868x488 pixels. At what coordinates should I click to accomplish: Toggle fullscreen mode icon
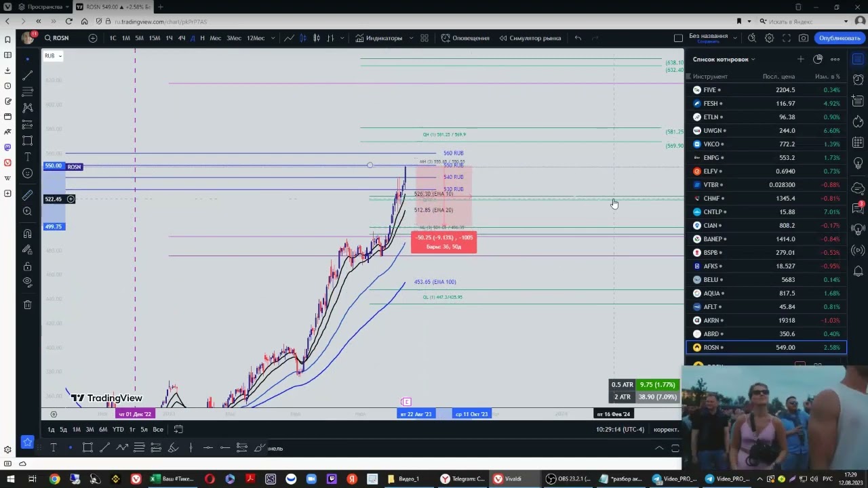(787, 38)
